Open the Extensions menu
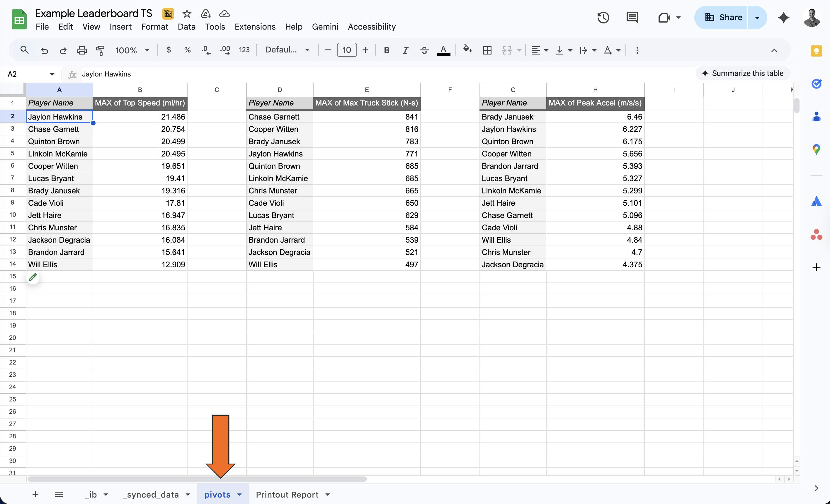The height and width of the screenshot is (504, 830). (255, 27)
